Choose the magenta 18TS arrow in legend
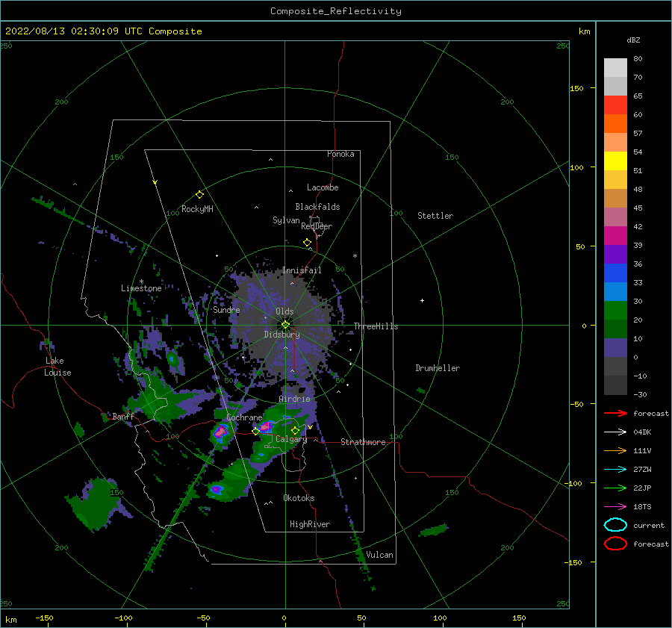This screenshot has height=628, width=672. coord(615,507)
